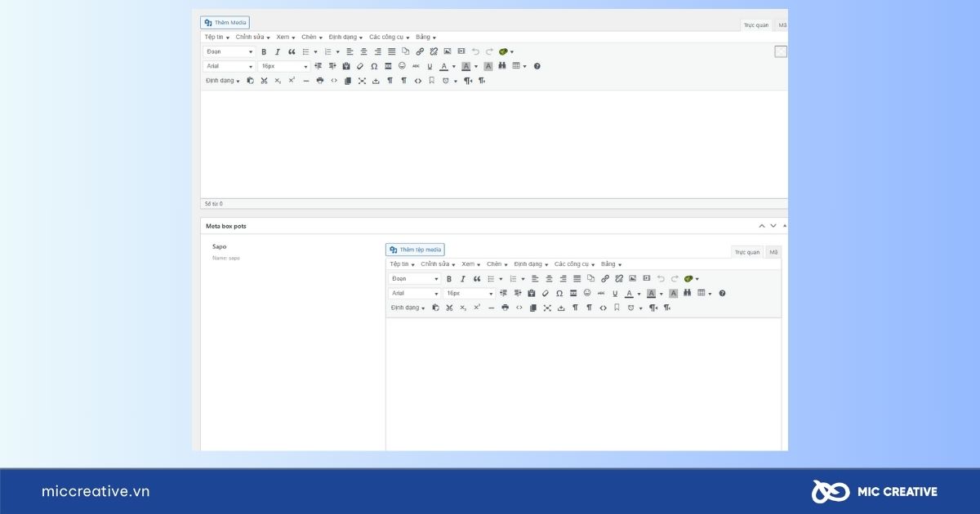This screenshot has width=980, height=514.
Task: Move 'Meta box pots' panel down
Action: pos(773,225)
